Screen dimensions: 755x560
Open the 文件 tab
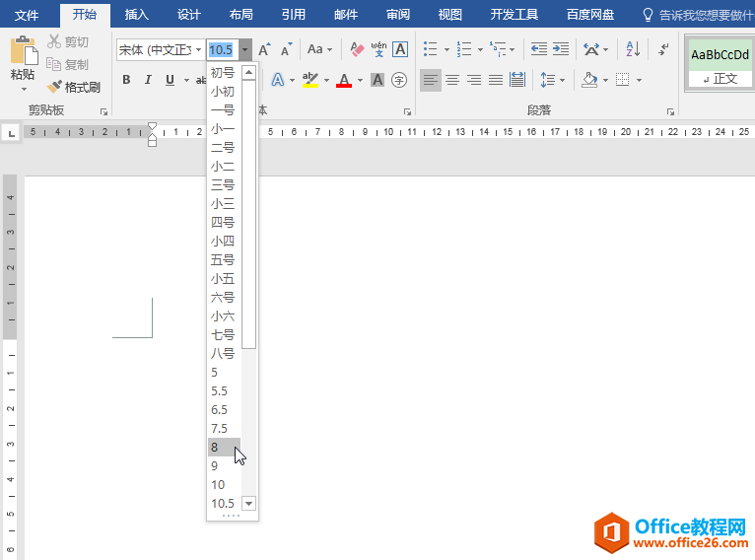pos(27,15)
